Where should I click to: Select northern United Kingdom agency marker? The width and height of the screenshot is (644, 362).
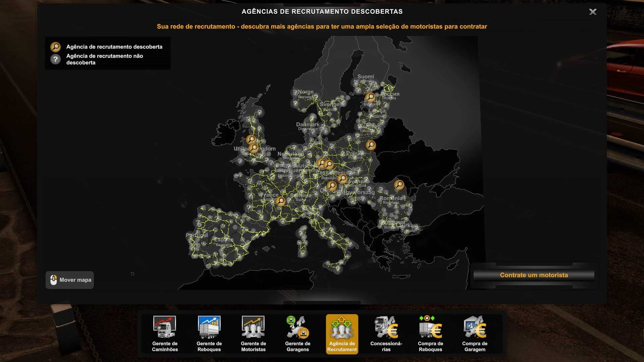pos(251,139)
